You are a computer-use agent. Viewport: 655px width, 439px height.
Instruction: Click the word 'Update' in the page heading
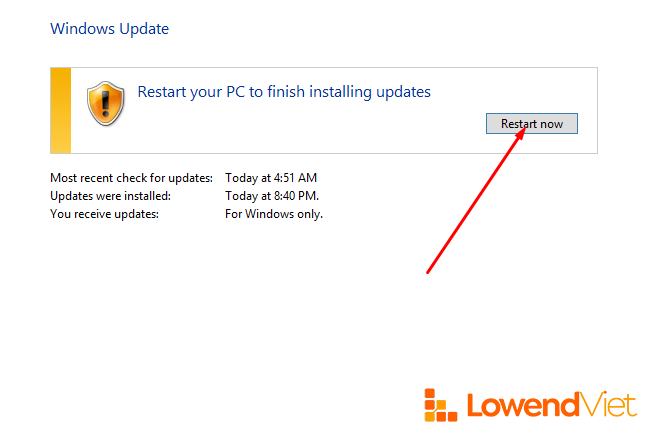pos(143,29)
